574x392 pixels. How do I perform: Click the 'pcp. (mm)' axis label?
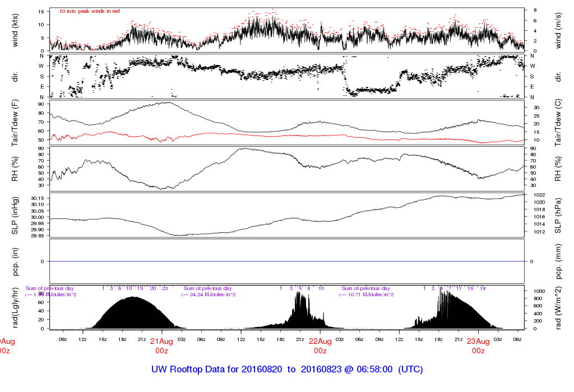coord(558,262)
